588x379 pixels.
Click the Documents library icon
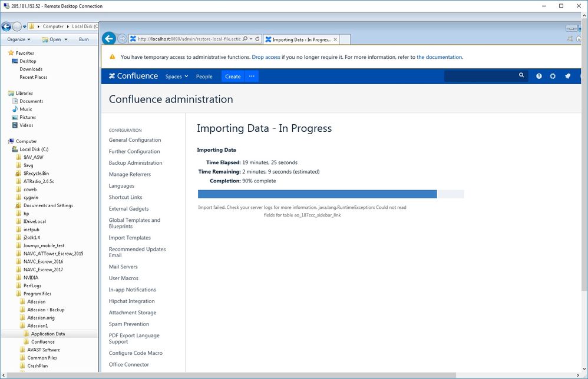click(x=15, y=101)
